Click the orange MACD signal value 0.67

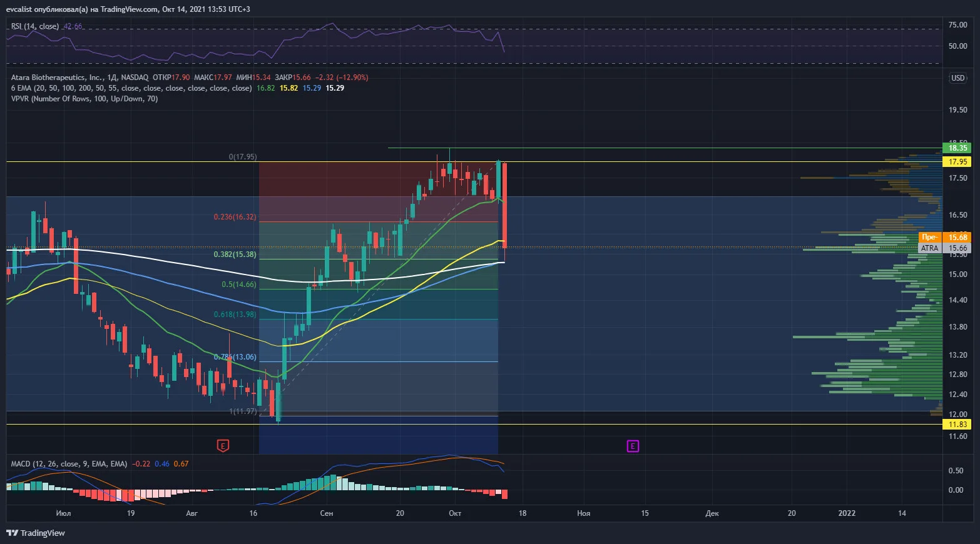[181, 464]
